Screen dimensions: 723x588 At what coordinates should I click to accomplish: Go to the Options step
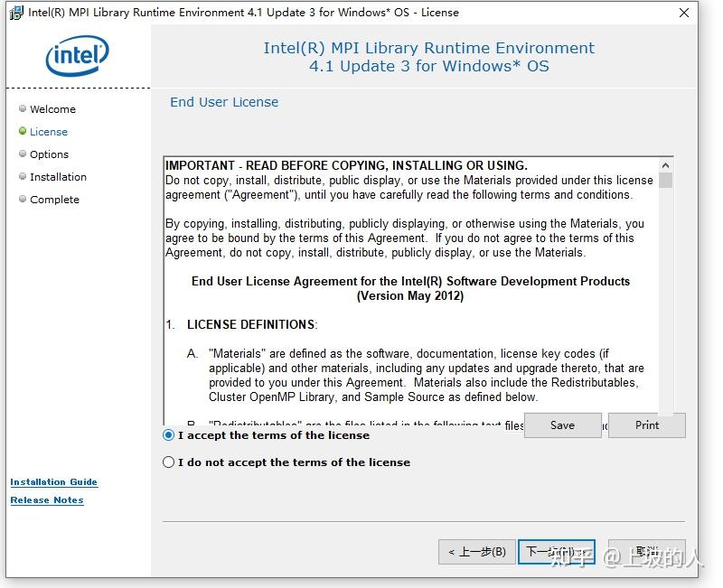pos(49,154)
